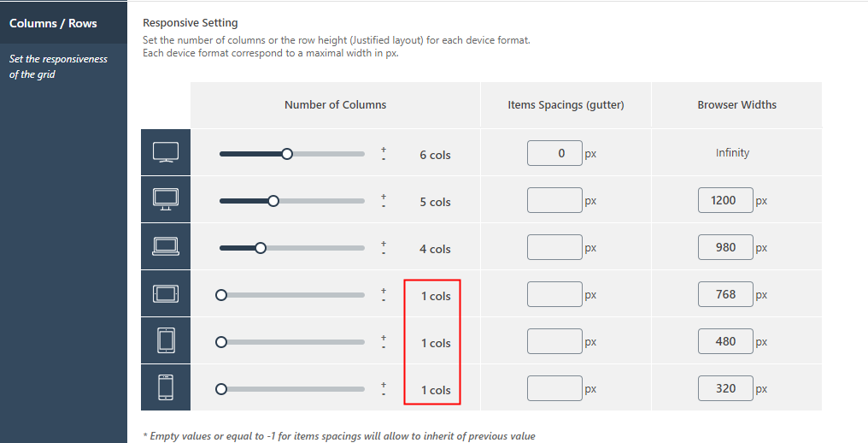Increase columns on the landscape tablet row stepper

pos(384,291)
